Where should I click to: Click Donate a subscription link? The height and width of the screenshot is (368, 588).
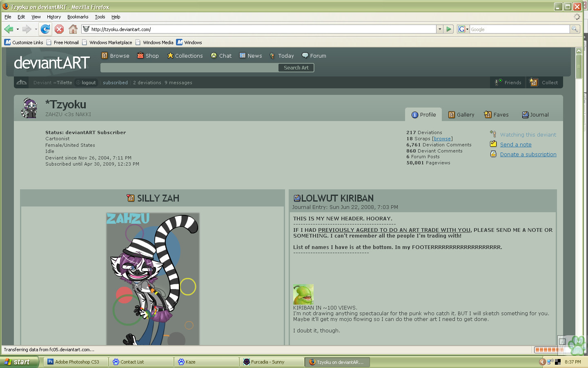528,154
